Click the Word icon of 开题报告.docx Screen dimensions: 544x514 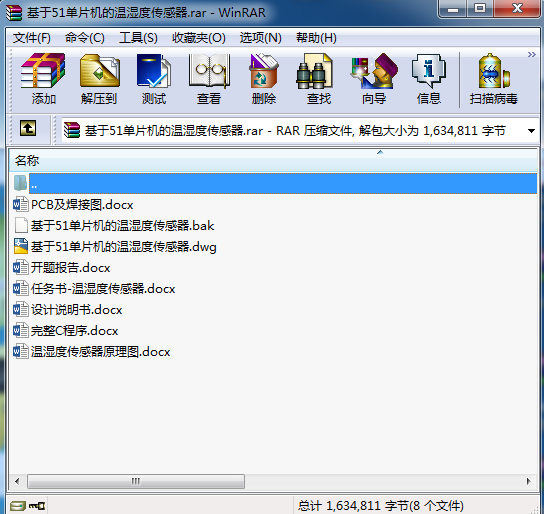[20, 267]
